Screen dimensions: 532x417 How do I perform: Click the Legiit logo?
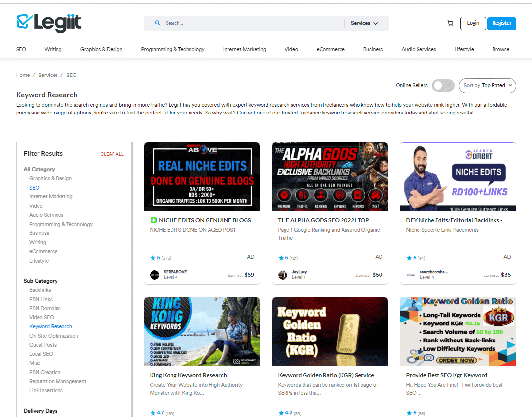coord(49,23)
